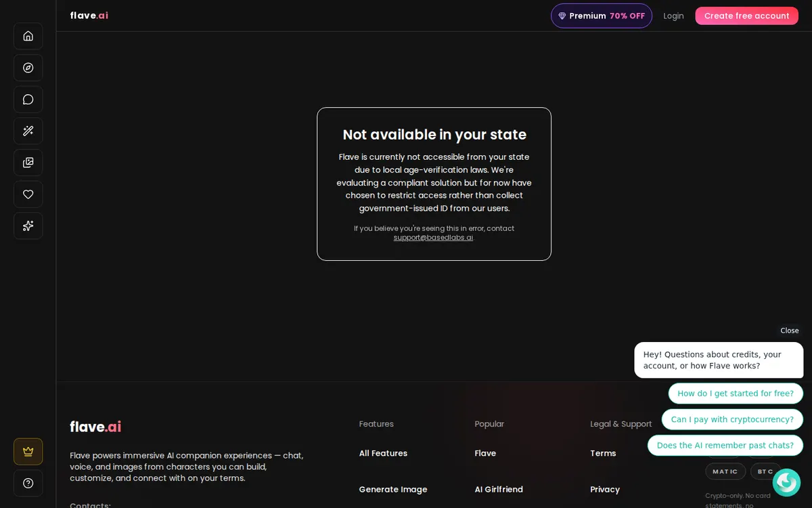Open the Home icon in sidebar
The width and height of the screenshot is (812, 508).
click(x=28, y=36)
